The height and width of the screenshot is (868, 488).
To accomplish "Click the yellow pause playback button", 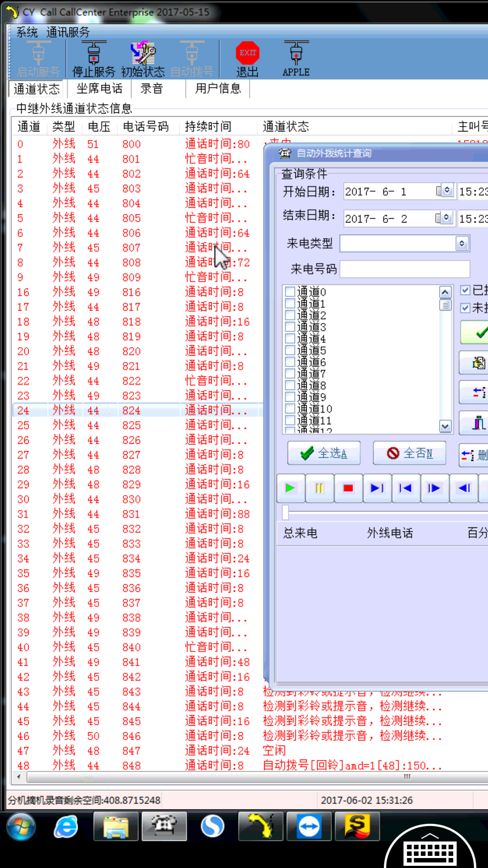I will [x=319, y=488].
